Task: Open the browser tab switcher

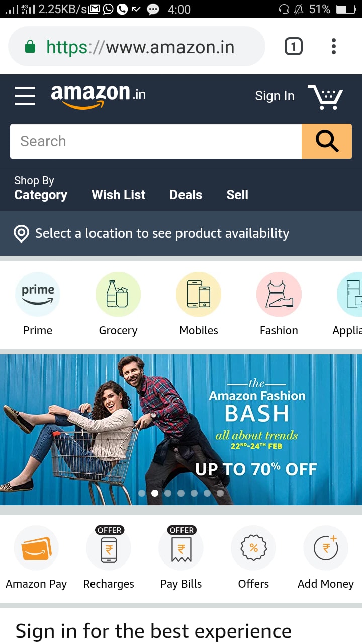Action: click(x=294, y=47)
